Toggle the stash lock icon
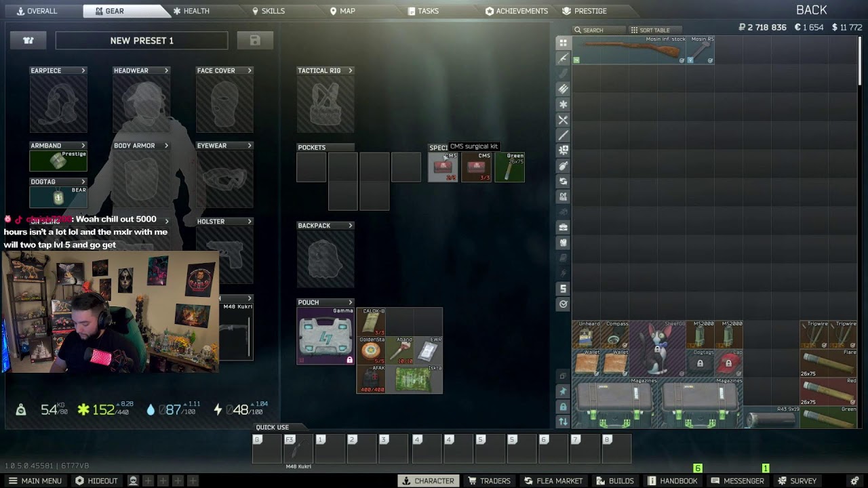The width and height of the screenshot is (868, 488). coord(563,407)
